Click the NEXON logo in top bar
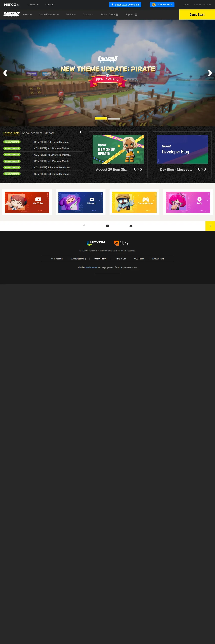The width and height of the screenshot is (215, 644). (x=12, y=5)
